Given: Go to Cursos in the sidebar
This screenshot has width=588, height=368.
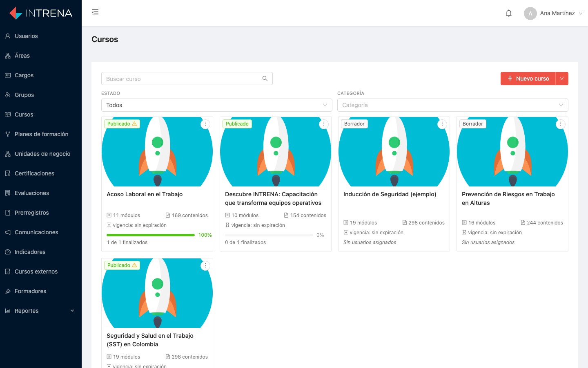Looking at the screenshot, I should point(41,114).
